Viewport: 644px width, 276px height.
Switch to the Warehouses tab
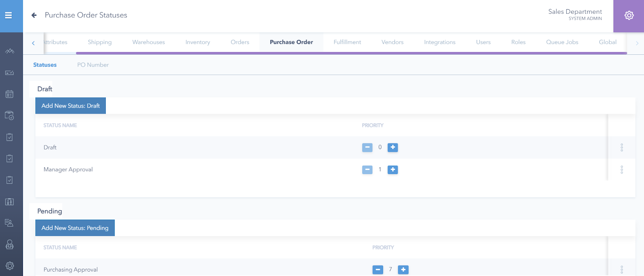coord(149,42)
